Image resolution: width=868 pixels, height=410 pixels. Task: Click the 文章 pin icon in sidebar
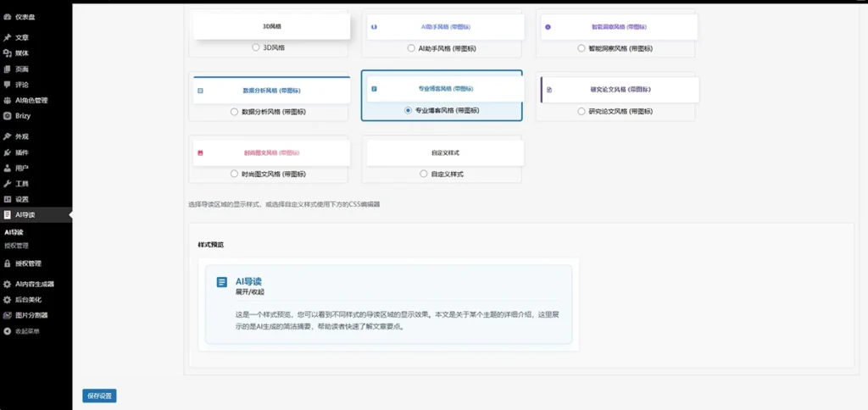(8, 37)
